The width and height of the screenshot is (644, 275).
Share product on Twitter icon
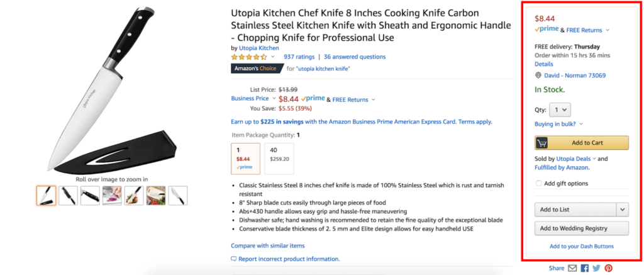(596, 269)
